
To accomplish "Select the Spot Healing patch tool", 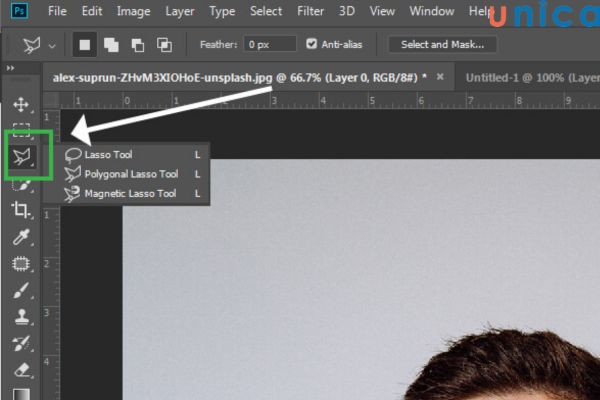I will coord(21,264).
